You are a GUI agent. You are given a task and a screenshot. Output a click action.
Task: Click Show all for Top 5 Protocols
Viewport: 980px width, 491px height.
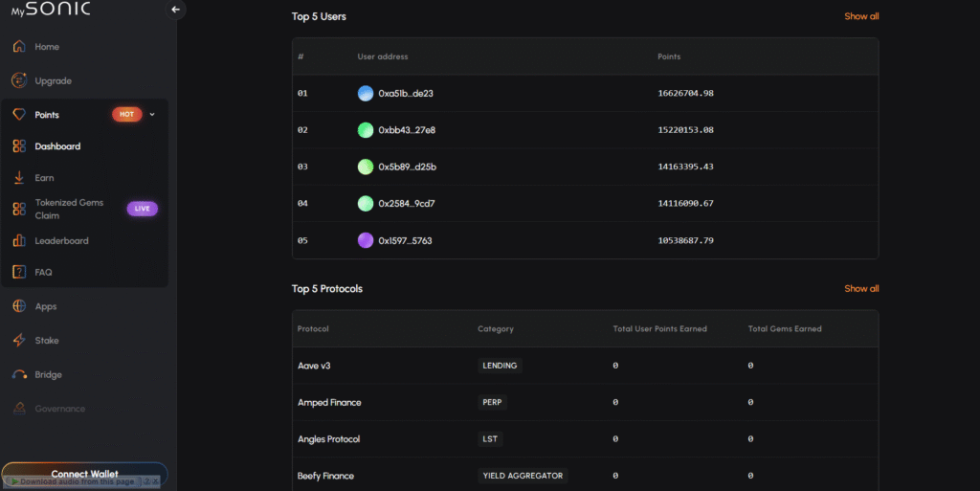(x=861, y=288)
